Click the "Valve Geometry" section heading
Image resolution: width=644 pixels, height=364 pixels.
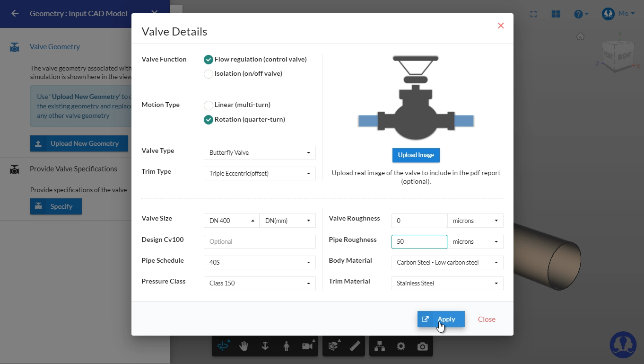(55, 47)
